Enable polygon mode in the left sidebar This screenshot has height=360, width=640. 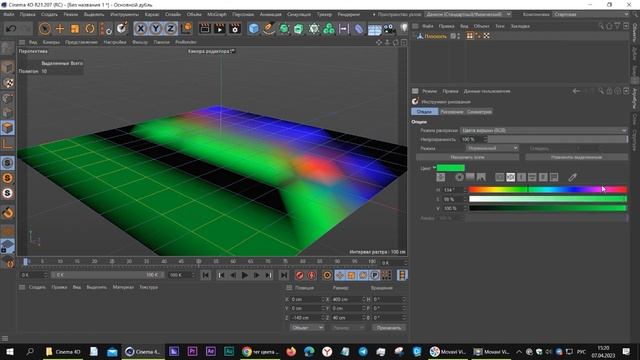pyautogui.click(x=7, y=128)
